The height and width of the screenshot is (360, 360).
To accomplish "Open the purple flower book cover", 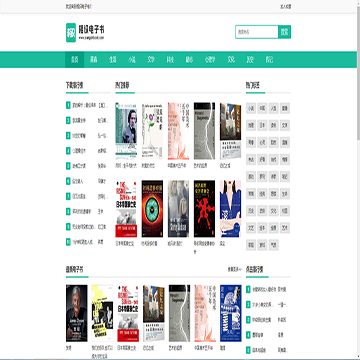I will (152, 131).
